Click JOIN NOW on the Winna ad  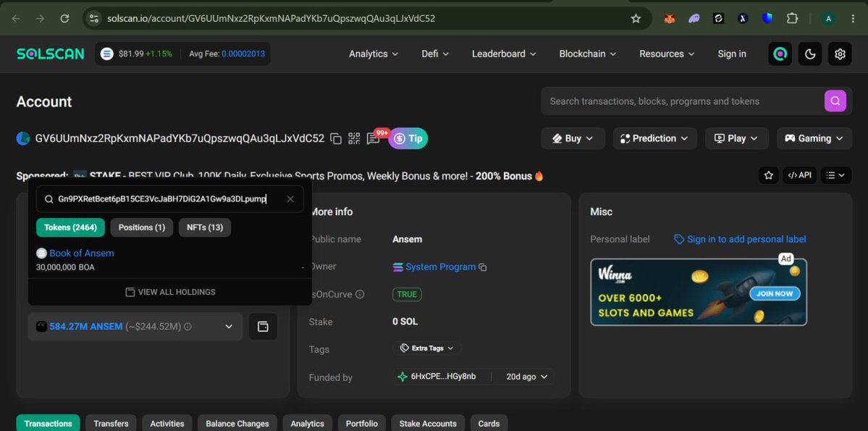(x=775, y=293)
